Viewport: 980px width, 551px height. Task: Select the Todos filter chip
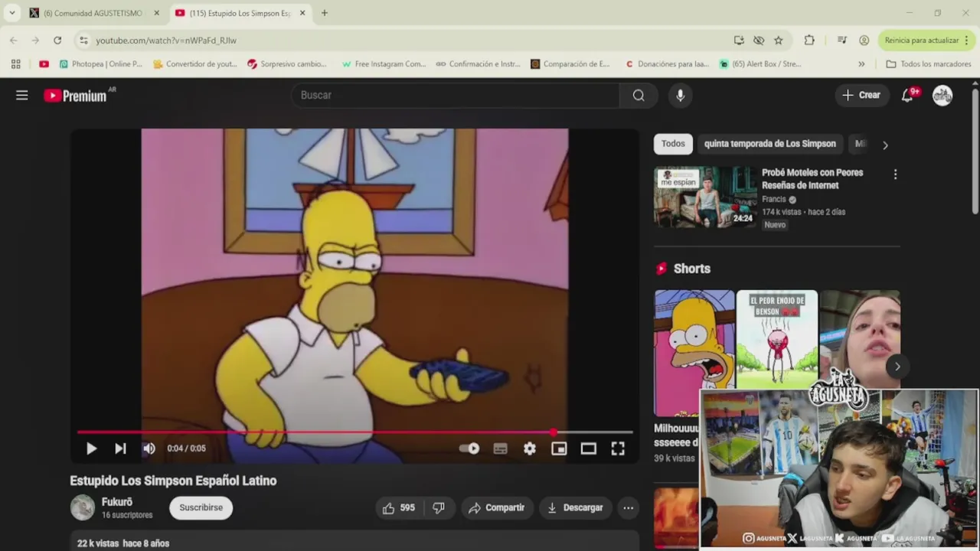click(673, 144)
